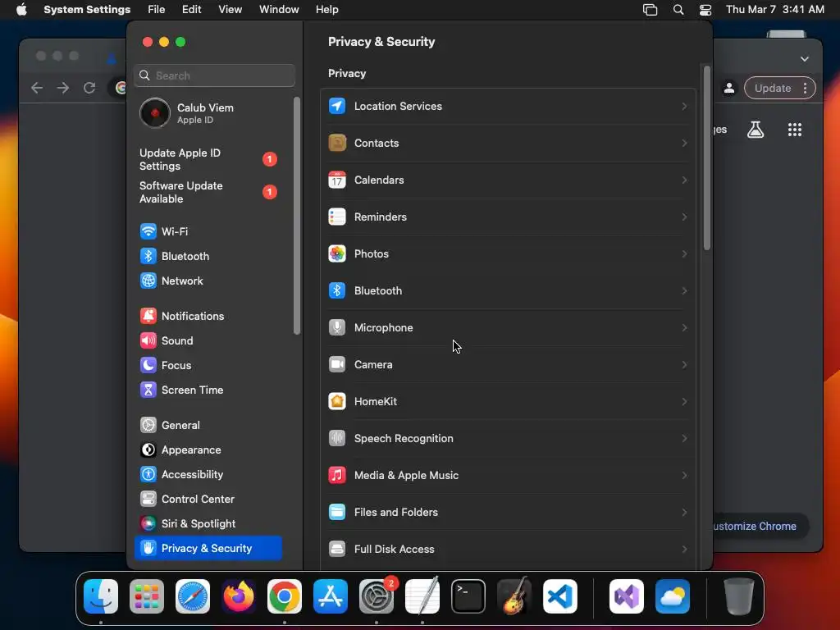
Task: Open Location Services privacy settings
Action: (x=508, y=106)
